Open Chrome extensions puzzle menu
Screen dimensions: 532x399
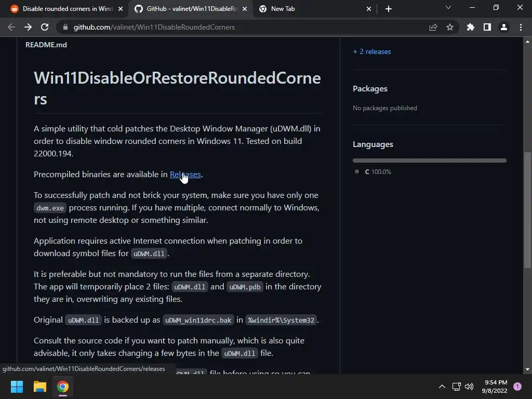point(470,27)
